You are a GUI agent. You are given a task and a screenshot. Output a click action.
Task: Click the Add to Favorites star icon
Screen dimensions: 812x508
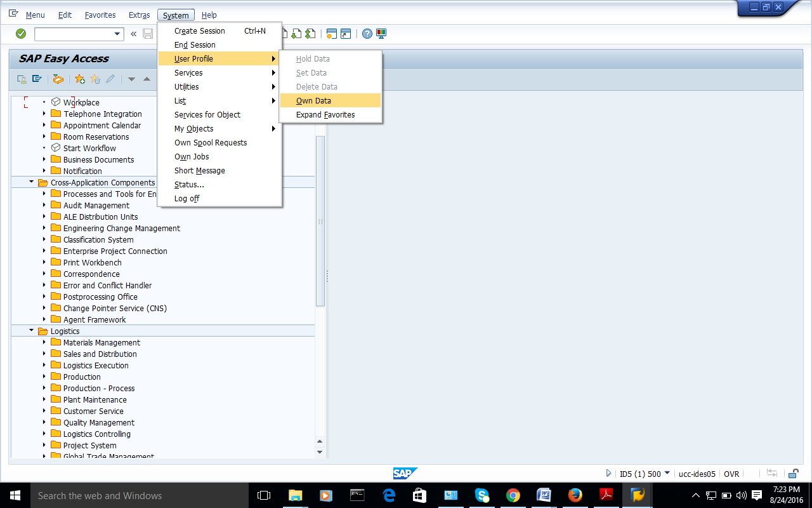click(79, 79)
